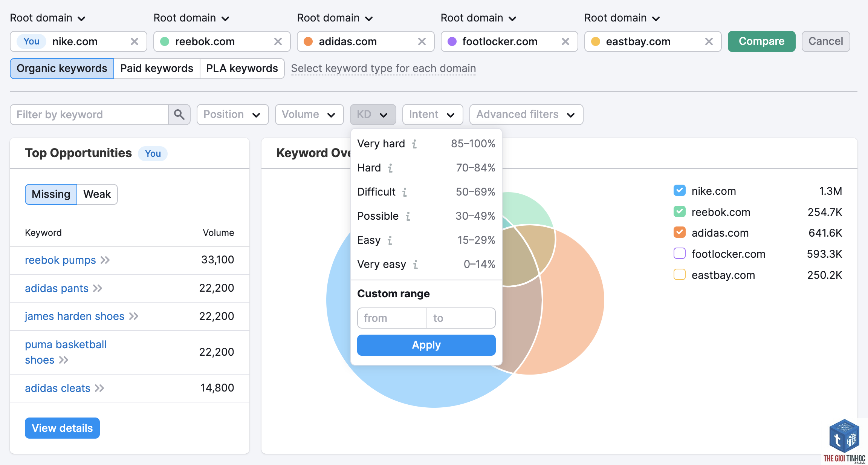Uncheck adidas.com in chart legend

(x=679, y=232)
